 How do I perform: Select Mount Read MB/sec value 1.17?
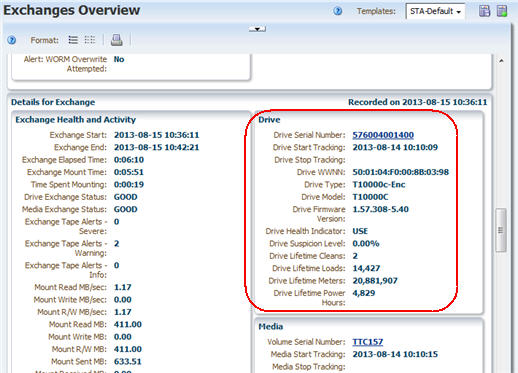point(123,287)
